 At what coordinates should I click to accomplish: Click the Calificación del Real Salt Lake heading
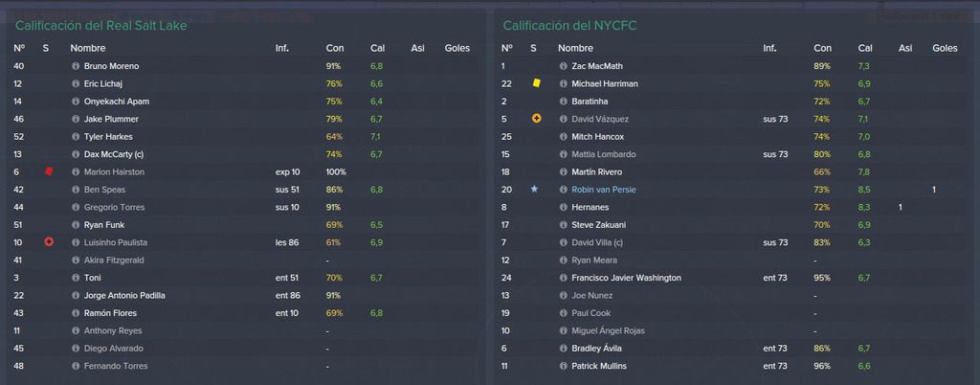(101, 26)
